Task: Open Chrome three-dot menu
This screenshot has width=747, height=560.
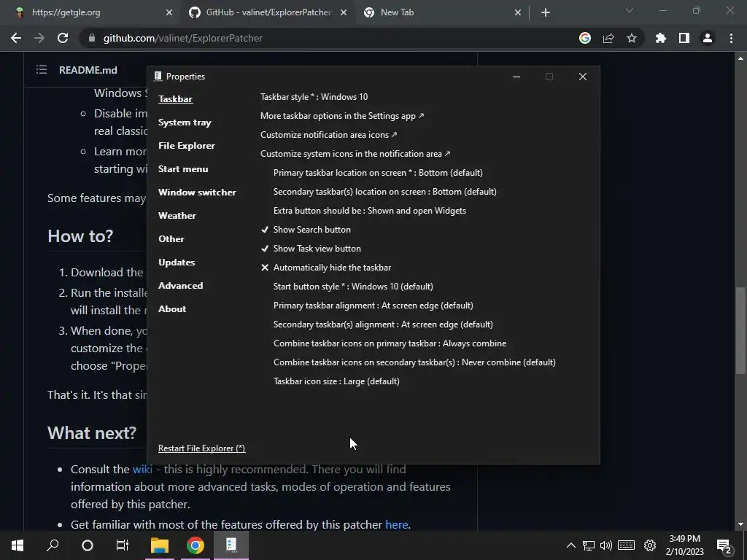Action: click(x=731, y=38)
